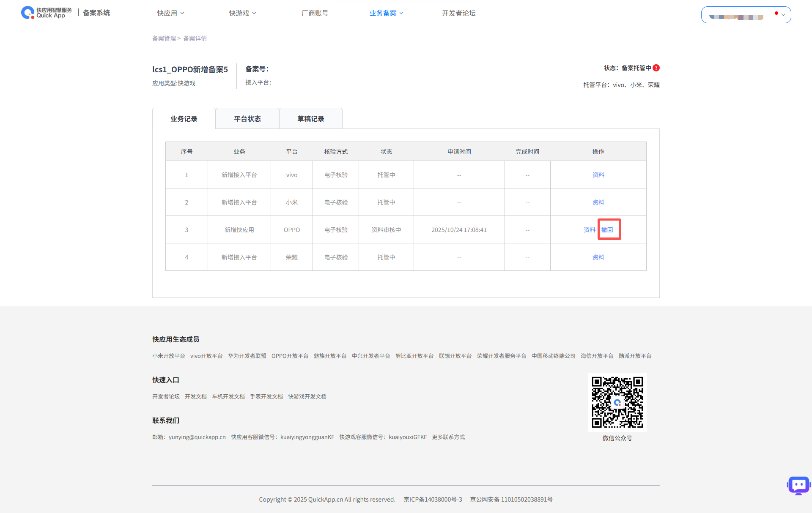Open the OPPO开放平台 footer link
The width and height of the screenshot is (812, 513).
(290, 356)
